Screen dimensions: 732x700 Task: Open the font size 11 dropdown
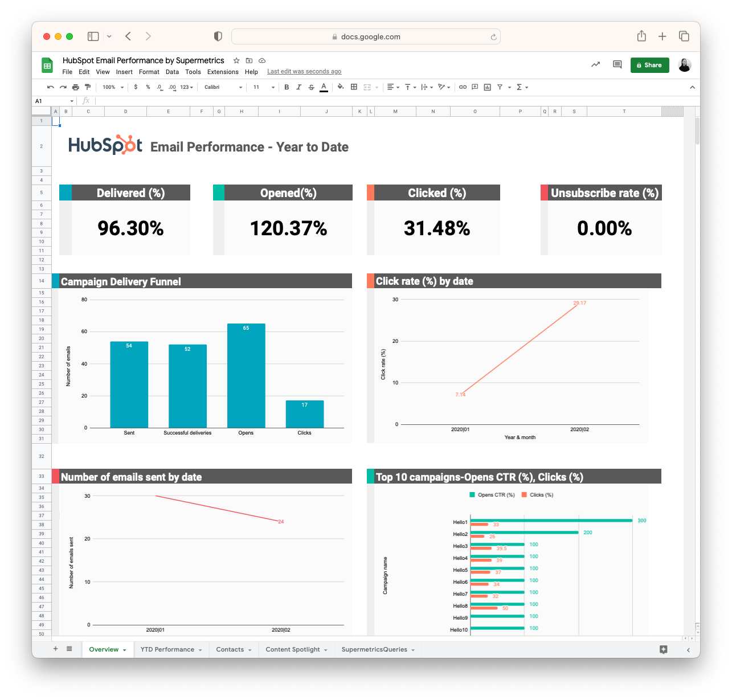pyautogui.click(x=264, y=87)
